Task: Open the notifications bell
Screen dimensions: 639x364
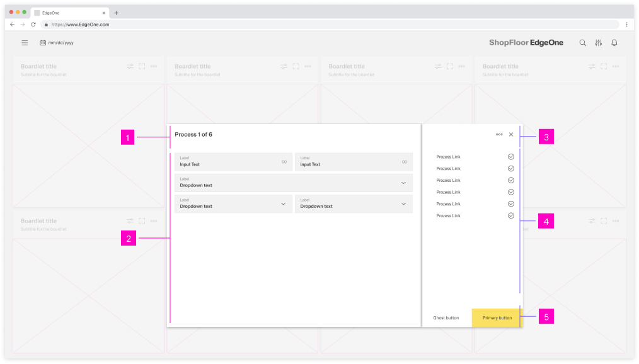Action: pyautogui.click(x=614, y=43)
